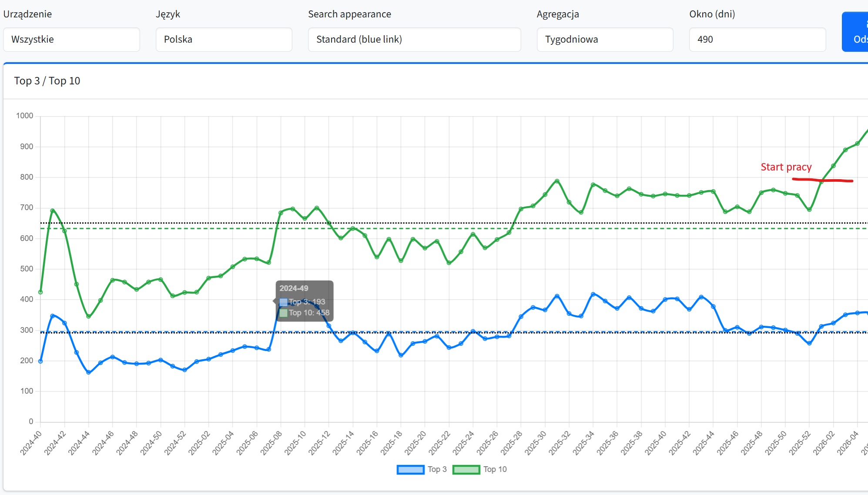The height and width of the screenshot is (495, 868).
Task: Click the Okno (dni) field with 490
Action: (x=757, y=40)
